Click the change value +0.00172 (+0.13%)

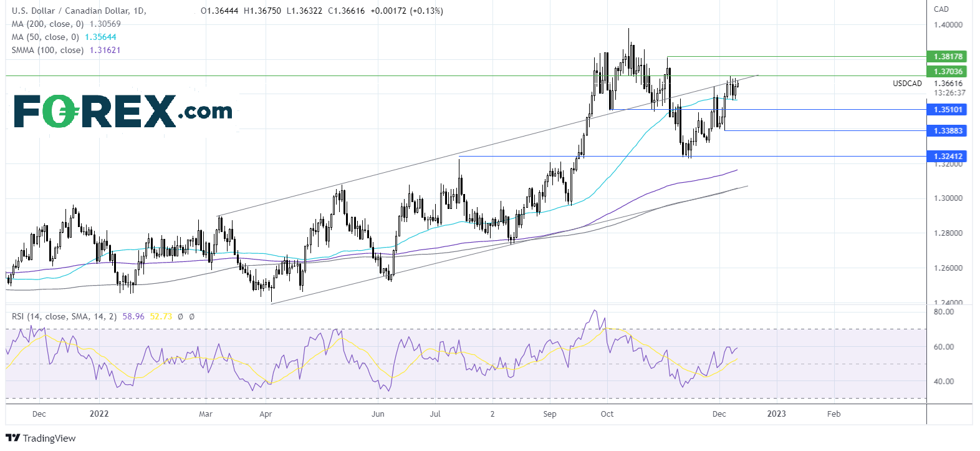(406, 11)
